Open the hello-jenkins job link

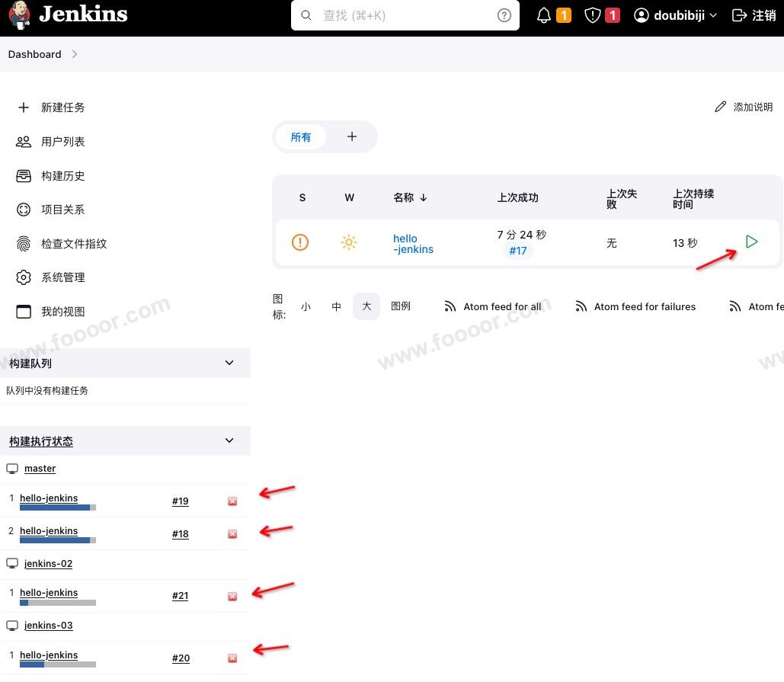coord(413,244)
